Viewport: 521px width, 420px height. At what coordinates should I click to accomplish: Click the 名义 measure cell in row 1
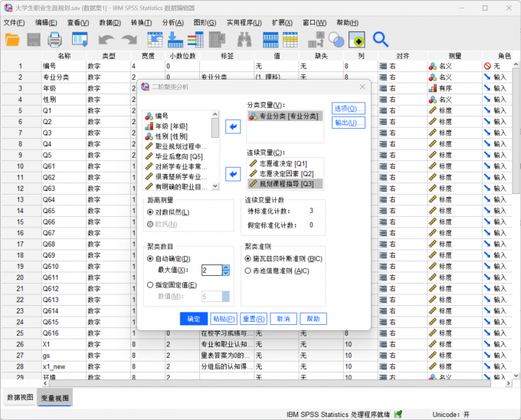point(454,66)
